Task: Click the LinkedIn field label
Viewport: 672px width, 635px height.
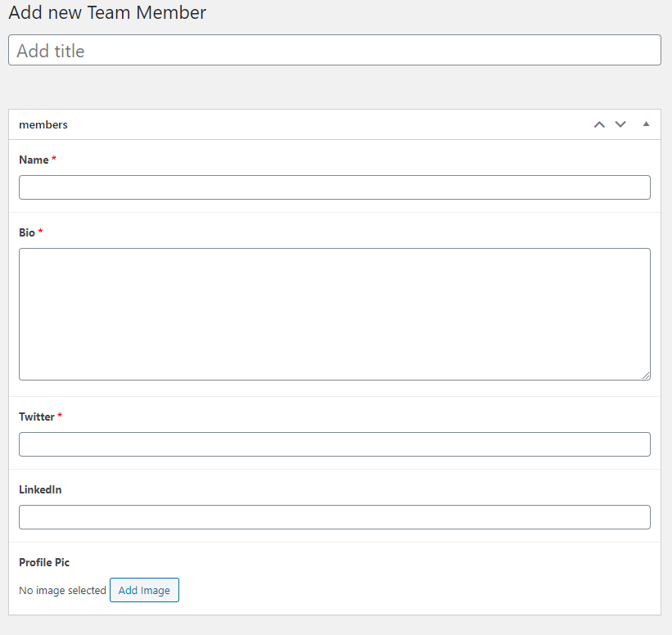Action: tap(40, 489)
